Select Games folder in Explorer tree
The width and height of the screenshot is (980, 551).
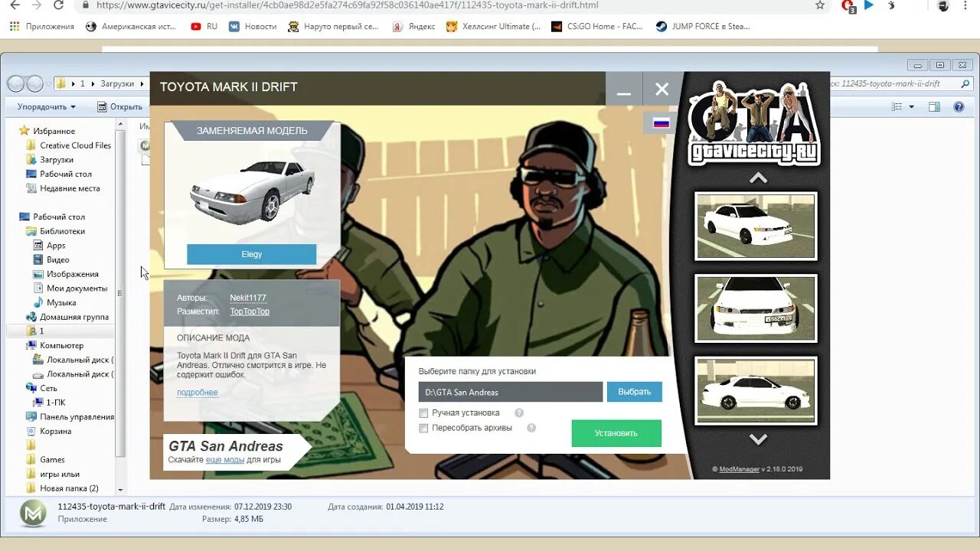coord(45,460)
